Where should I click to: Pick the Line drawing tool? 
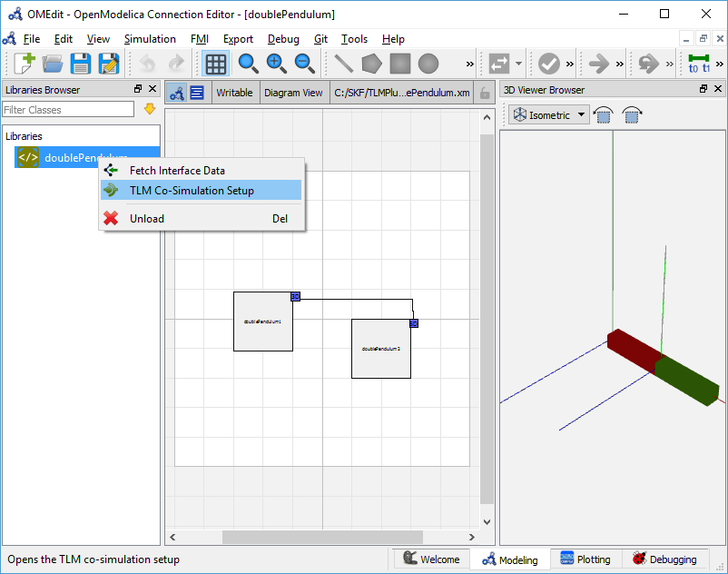click(x=343, y=64)
